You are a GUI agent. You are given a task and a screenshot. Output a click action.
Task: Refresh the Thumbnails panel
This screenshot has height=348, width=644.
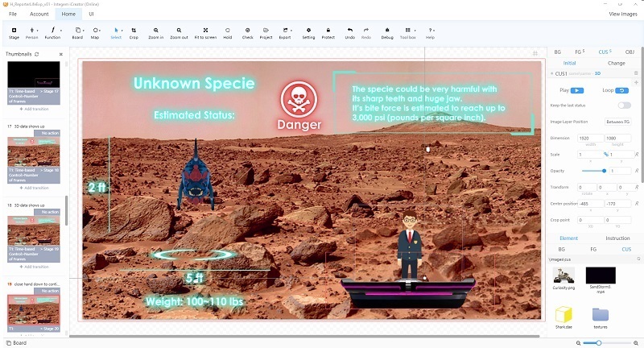point(36,54)
